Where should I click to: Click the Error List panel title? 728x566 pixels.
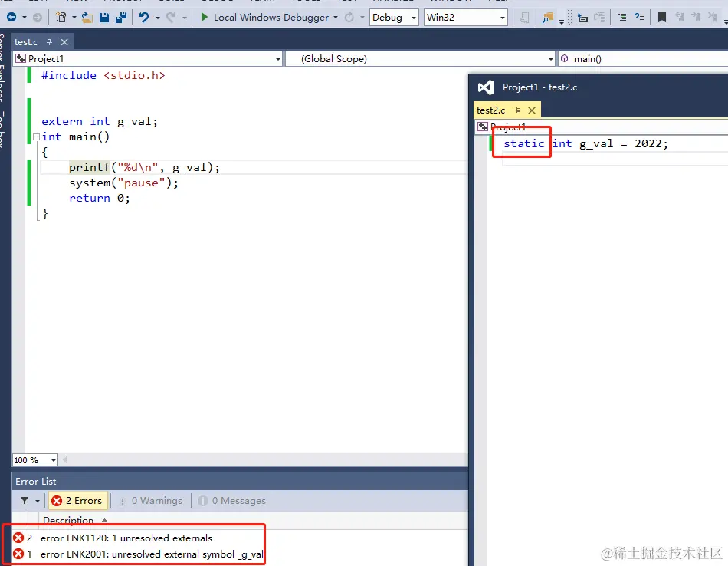click(36, 482)
